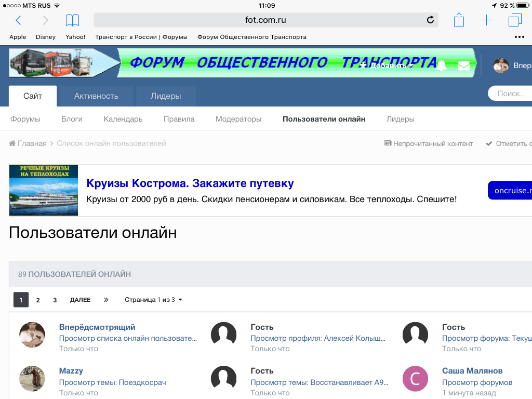This screenshot has height=399, width=532.
Task: Switch to Активность tab
Action: (x=96, y=96)
